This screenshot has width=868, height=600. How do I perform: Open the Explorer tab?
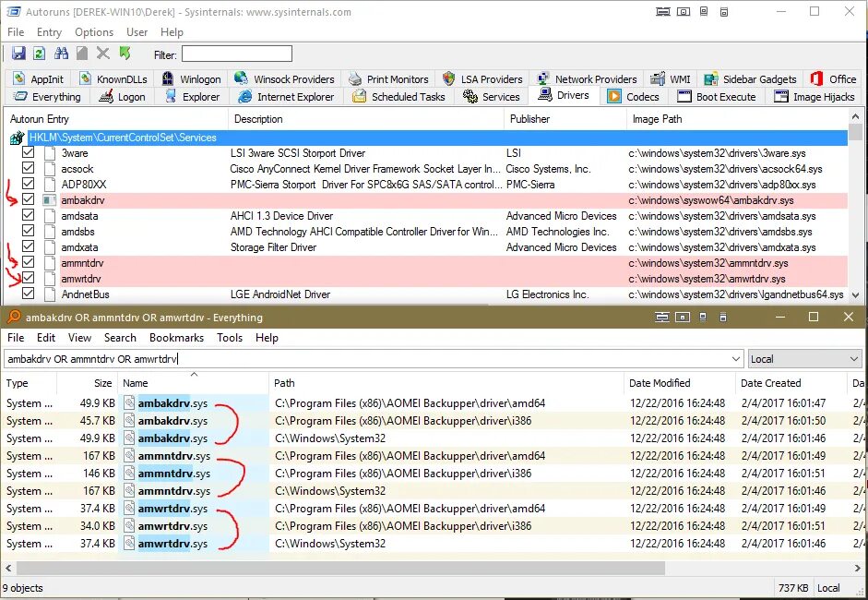pos(193,96)
